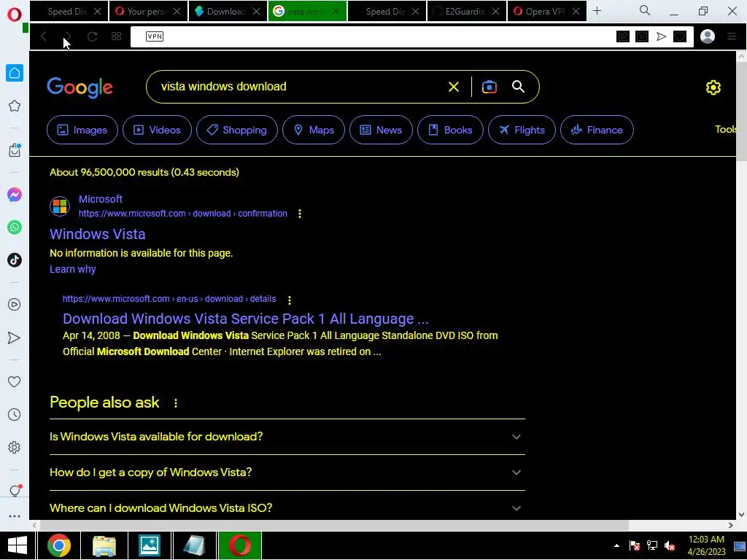
Task: Open lightbulb tips icon in sidebar
Action: (x=15, y=491)
